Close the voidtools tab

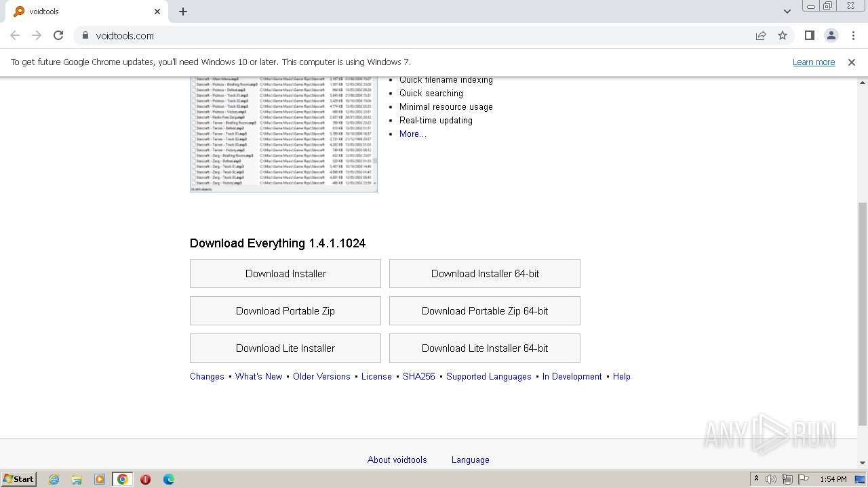click(x=157, y=12)
